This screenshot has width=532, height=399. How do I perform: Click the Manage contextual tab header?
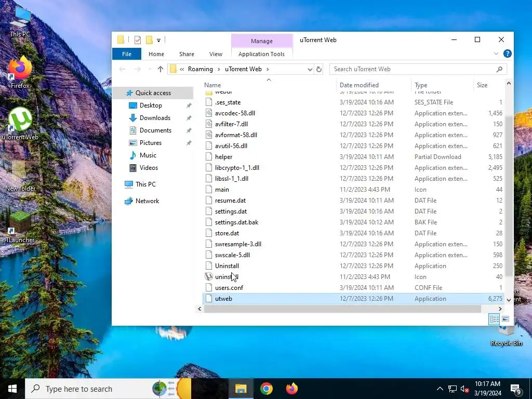262,41
